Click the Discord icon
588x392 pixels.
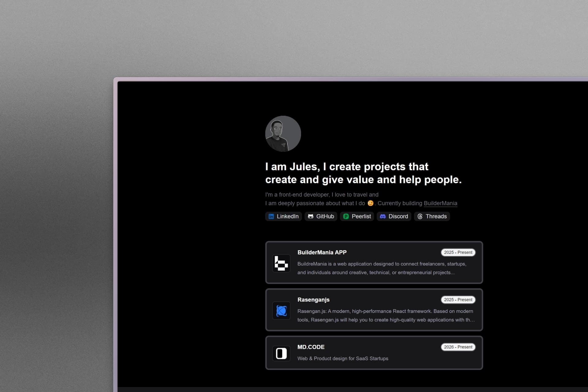383,217
